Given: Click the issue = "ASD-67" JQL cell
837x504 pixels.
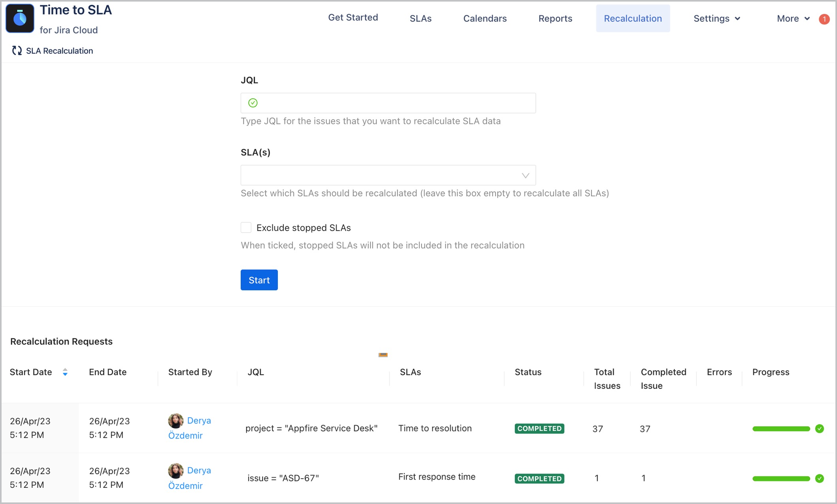Looking at the screenshot, I should tap(283, 478).
